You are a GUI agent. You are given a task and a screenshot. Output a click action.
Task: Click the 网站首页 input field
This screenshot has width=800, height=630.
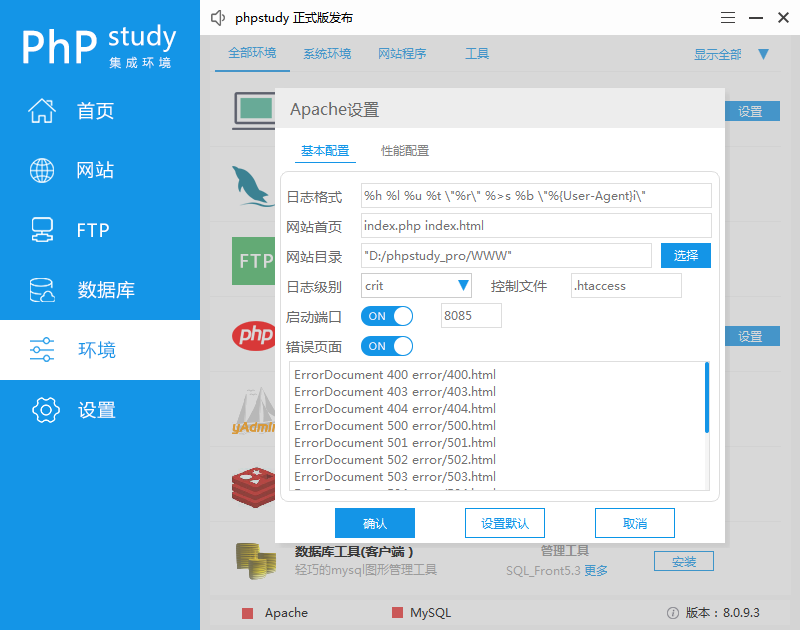(x=536, y=225)
